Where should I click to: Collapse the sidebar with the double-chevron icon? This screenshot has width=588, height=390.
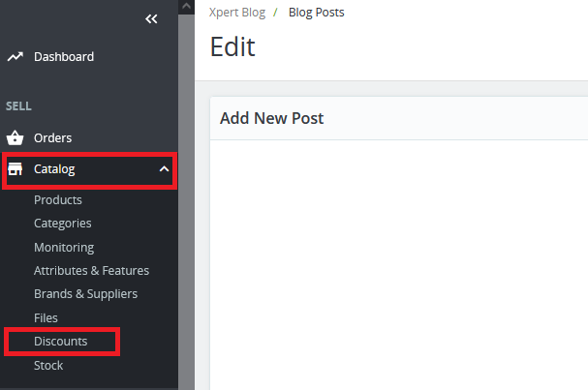coord(151,18)
